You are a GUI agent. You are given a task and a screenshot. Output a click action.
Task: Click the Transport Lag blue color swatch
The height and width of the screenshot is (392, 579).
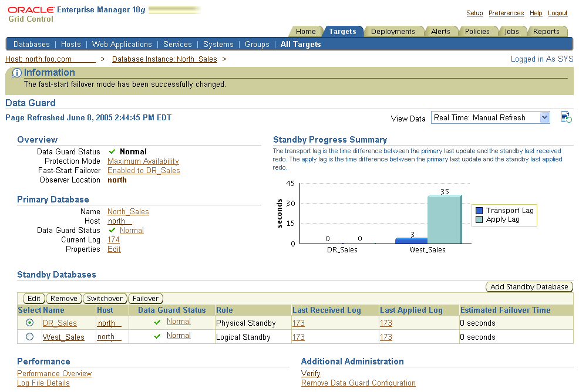pos(480,210)
